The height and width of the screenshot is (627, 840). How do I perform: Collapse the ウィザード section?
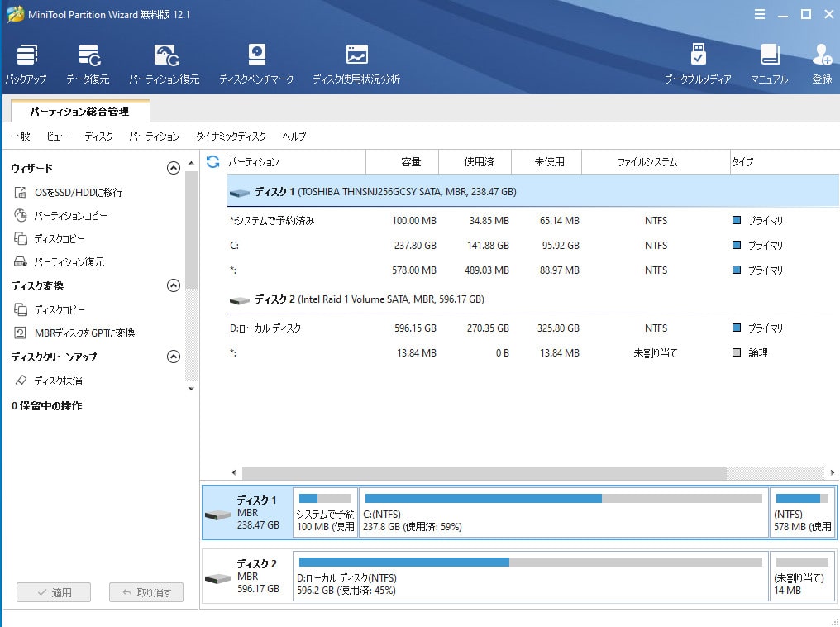click(x=173, y=168)
